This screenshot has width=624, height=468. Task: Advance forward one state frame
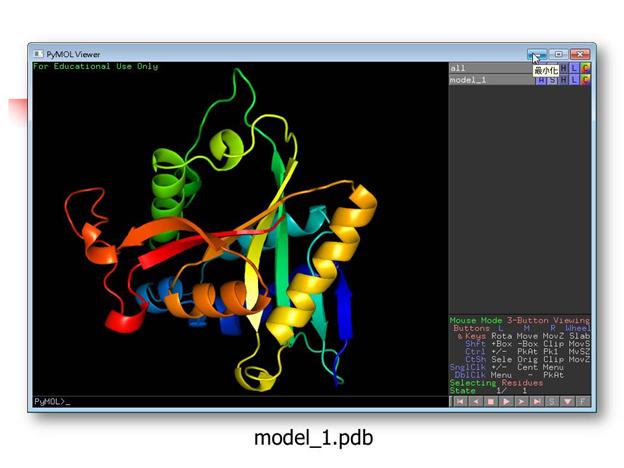tap(521, 402)
